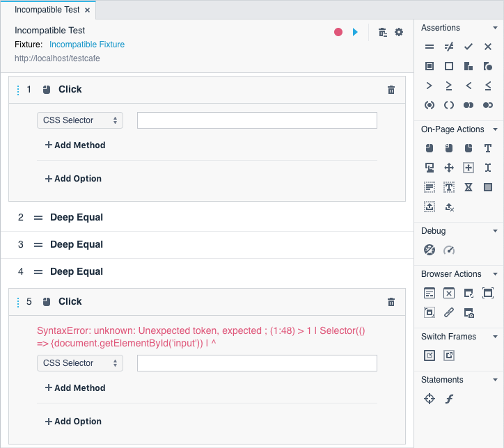The width and height of the screenshot is (504, 448).
Task: Add the Select Text I-beam action
Action: tap(487, 168)
